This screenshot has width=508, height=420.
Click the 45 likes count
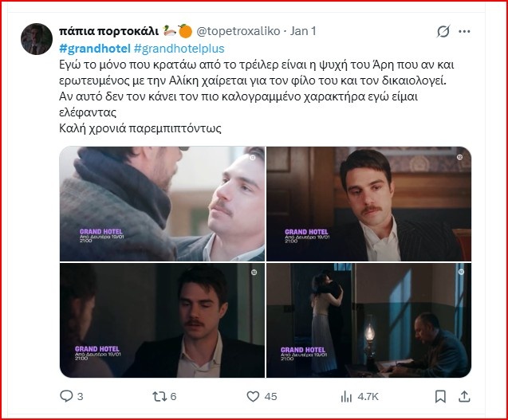click(x=270, y=396)
